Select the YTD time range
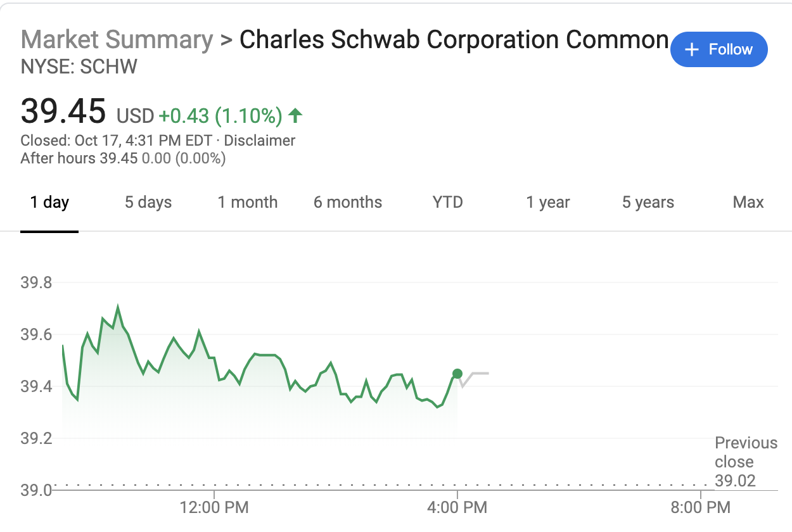This screenshot has height=532, width=792. pos(447,202)
